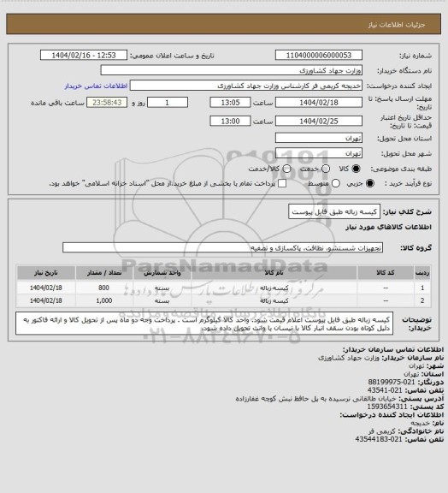
Task: Click the کد کالا column header
Action: (386, 272)
